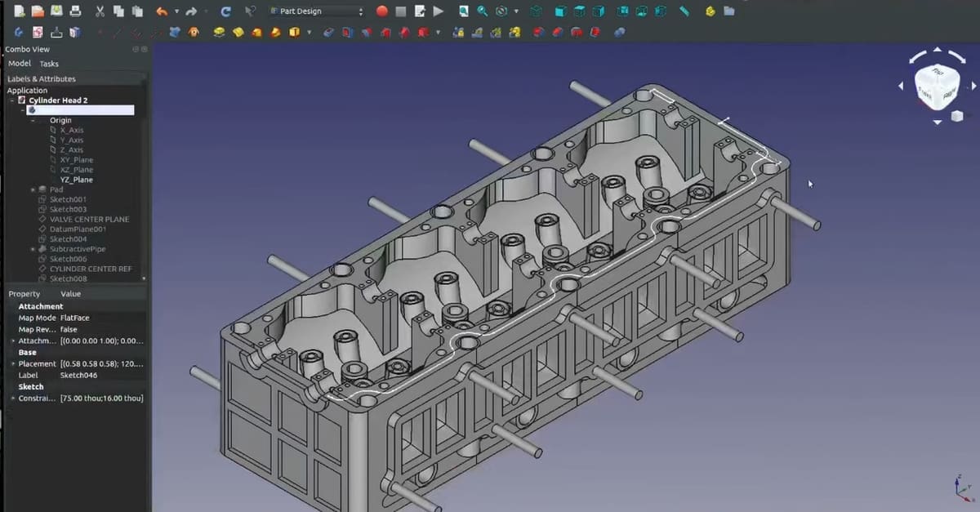Select Sketch006 in the tree
Screen dimensions: 980x512
(x=68, y=259)
